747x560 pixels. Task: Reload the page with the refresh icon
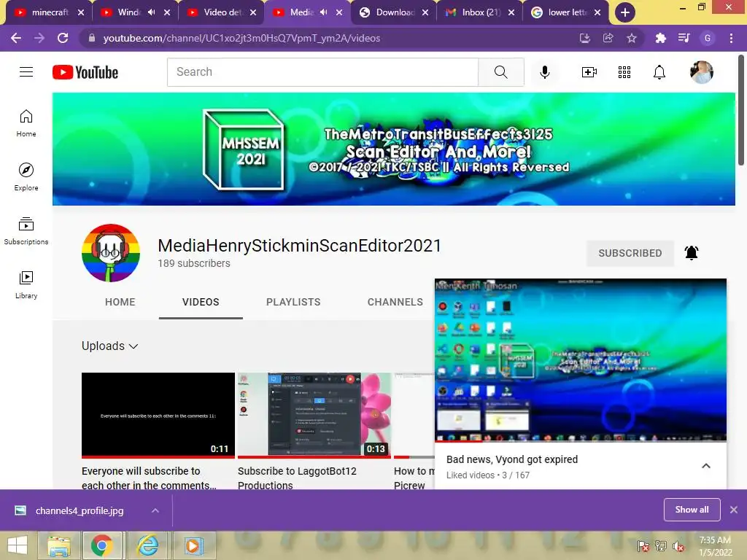click(x=63, y=38)
